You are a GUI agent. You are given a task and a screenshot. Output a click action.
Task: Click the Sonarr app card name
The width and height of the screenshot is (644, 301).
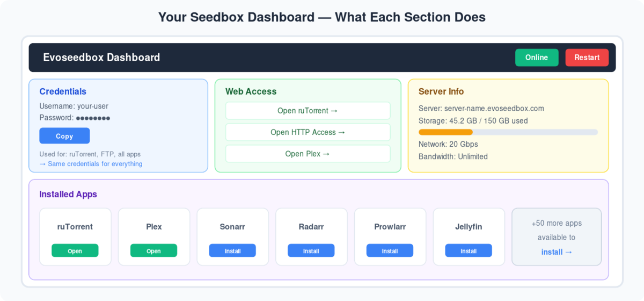tap(232, 227)
